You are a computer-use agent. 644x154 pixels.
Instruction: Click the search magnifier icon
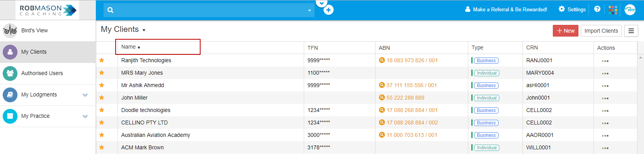pos(111,10)
